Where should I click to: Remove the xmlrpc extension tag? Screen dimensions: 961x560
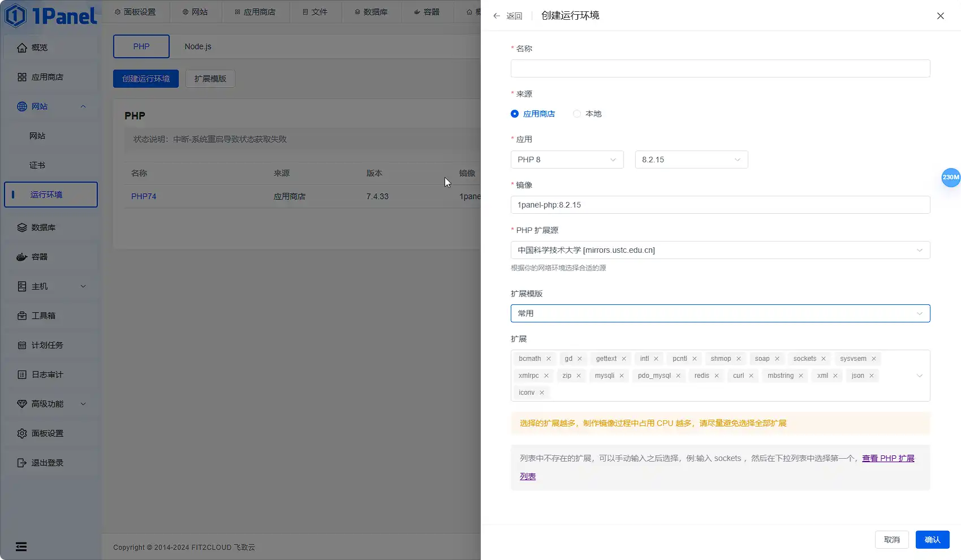pyautogui.click(x=546, y=376)
